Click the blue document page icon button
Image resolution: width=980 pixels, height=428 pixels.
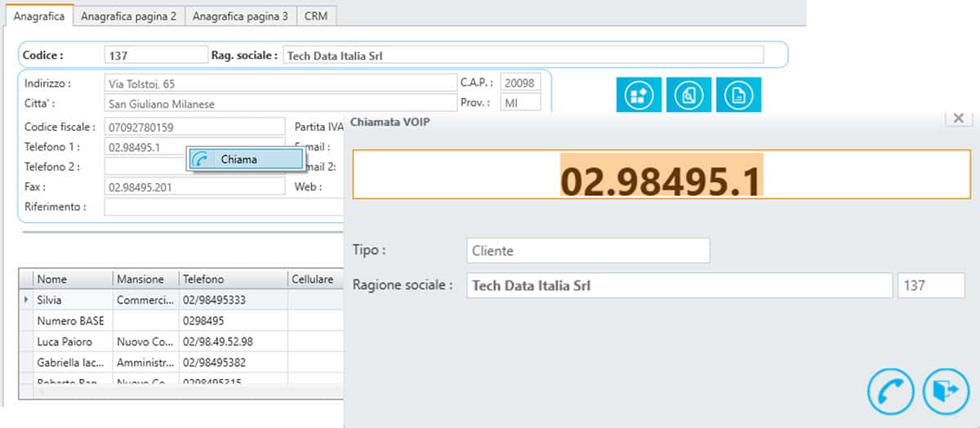click(738, 96)
